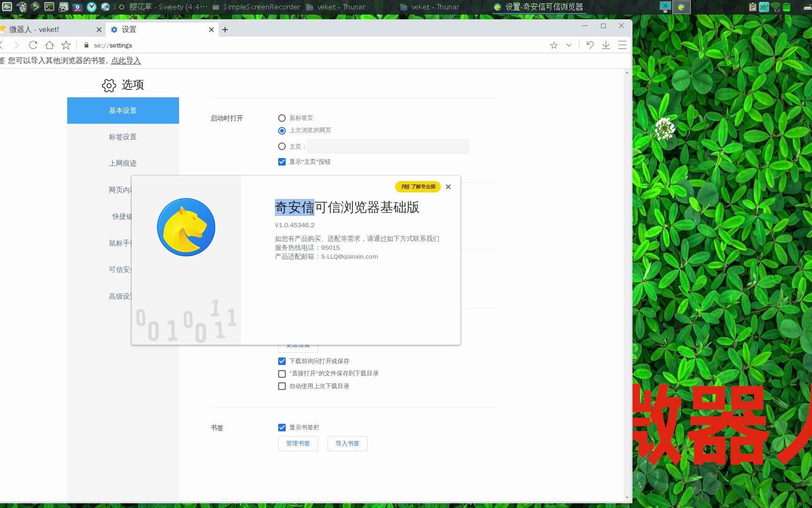Screen dimensions: 812x508
Task: Select the 新标签页 radio option
Action: (x=282, y=118)
